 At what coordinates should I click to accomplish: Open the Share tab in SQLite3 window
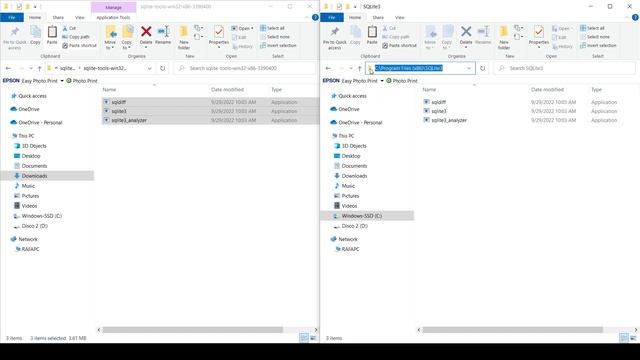point(378,18)
